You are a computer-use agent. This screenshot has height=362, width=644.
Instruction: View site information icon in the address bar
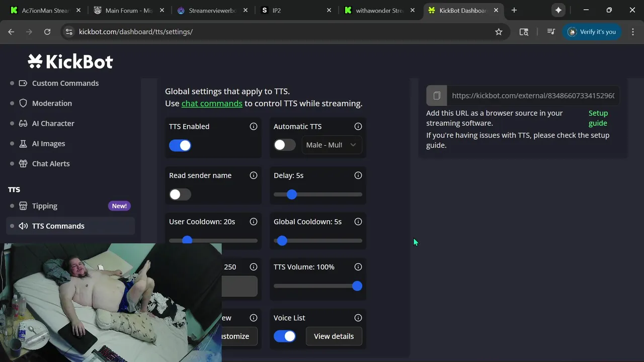coord(69,32)
